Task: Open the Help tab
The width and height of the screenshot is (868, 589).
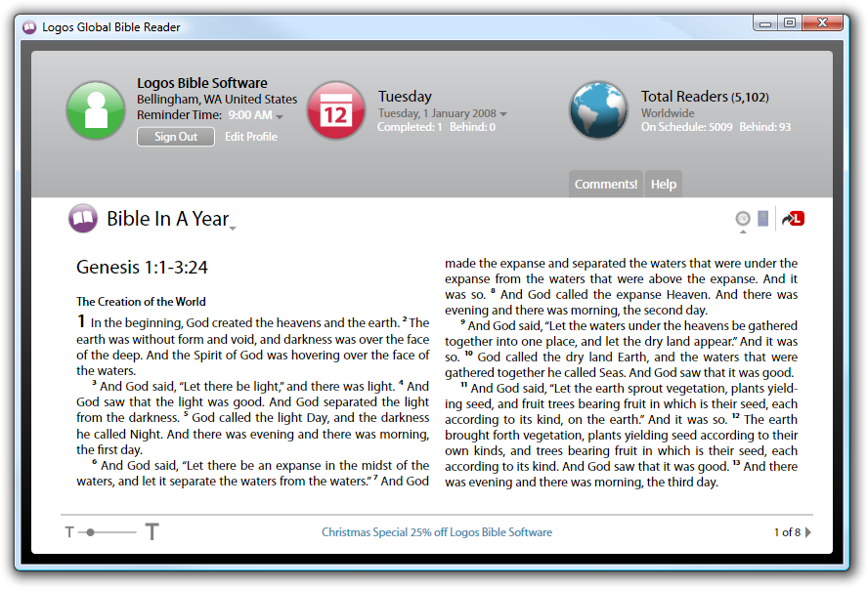Action: (663, 185)
